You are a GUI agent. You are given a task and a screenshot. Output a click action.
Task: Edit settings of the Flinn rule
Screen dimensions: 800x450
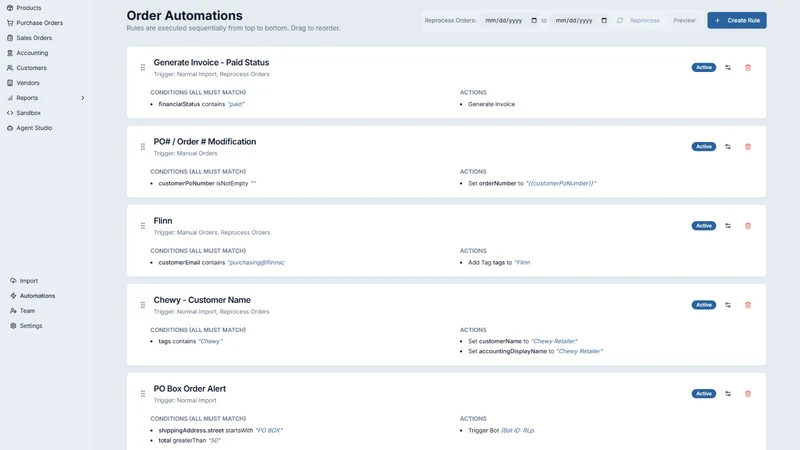pos(728,226)
